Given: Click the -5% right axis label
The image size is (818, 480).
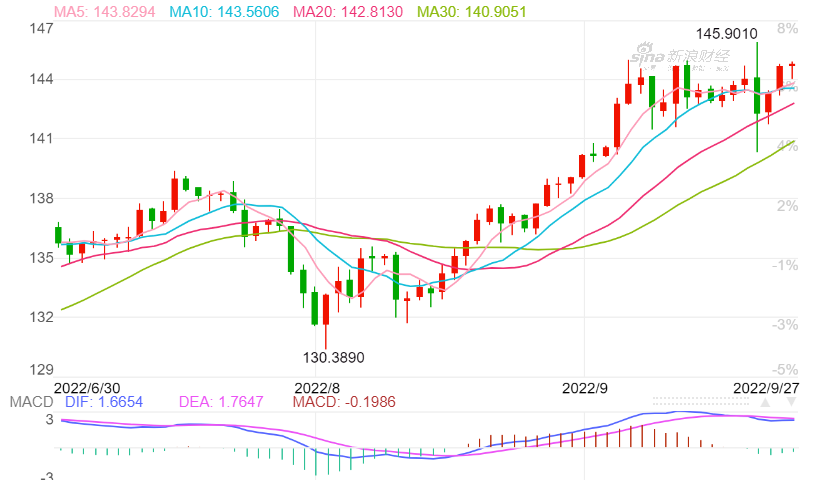Looking at the screenshot, I should coord(785,370).
